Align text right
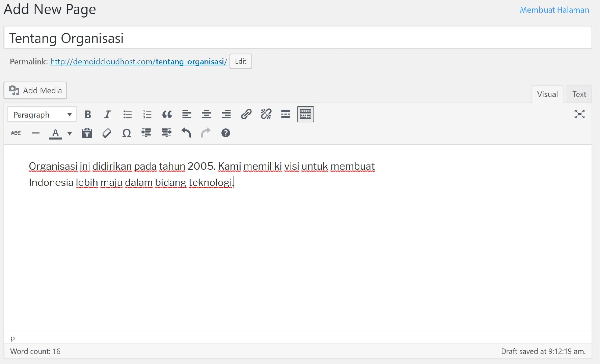Viewport: 600px width, 364px height. click(226, 115)
